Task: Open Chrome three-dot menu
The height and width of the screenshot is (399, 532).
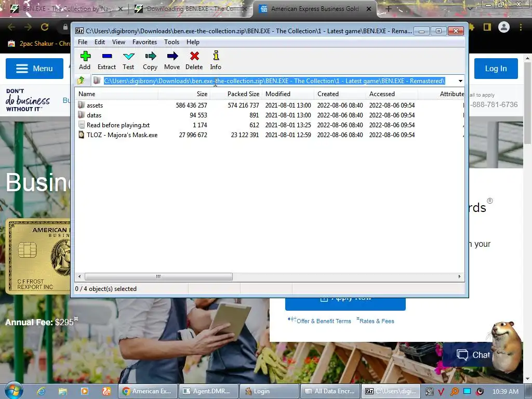Action: coord(521,27)
